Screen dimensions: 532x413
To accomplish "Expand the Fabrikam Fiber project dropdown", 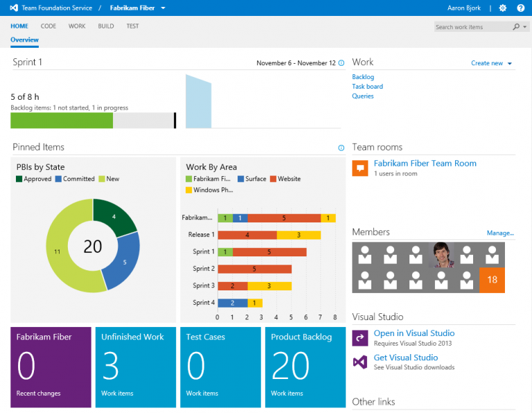I will 163,8.
